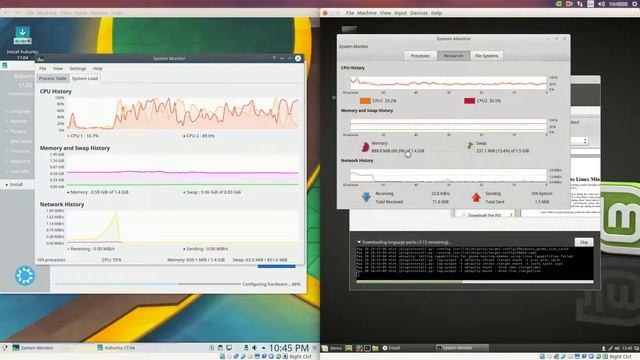Screen dimensions: 640x360
Task: Click Memory 0.59 GiB of 1.4 GiB legend
Action: [x=98, y=192]
